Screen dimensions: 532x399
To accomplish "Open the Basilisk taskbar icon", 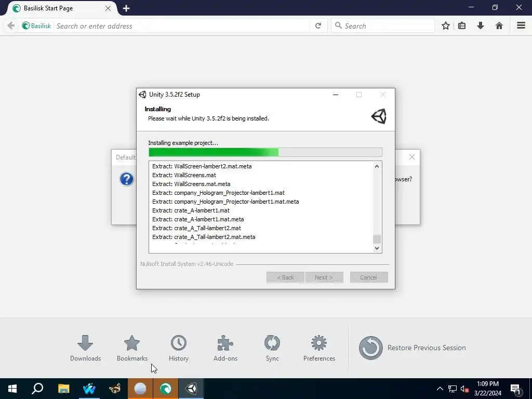I will pyautogui.click(x=166, y=389).
